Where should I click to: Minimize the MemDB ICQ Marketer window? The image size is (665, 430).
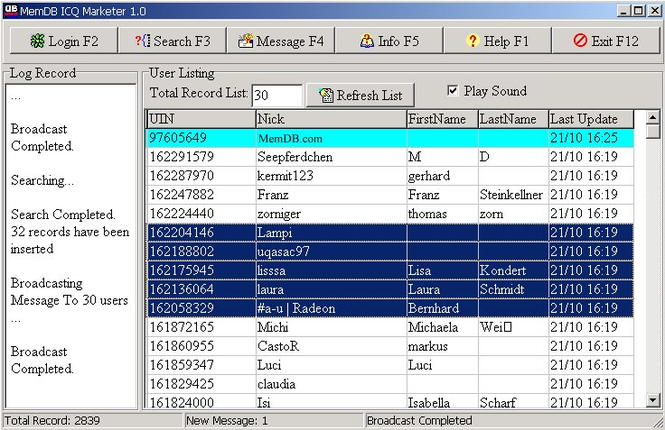623,11
